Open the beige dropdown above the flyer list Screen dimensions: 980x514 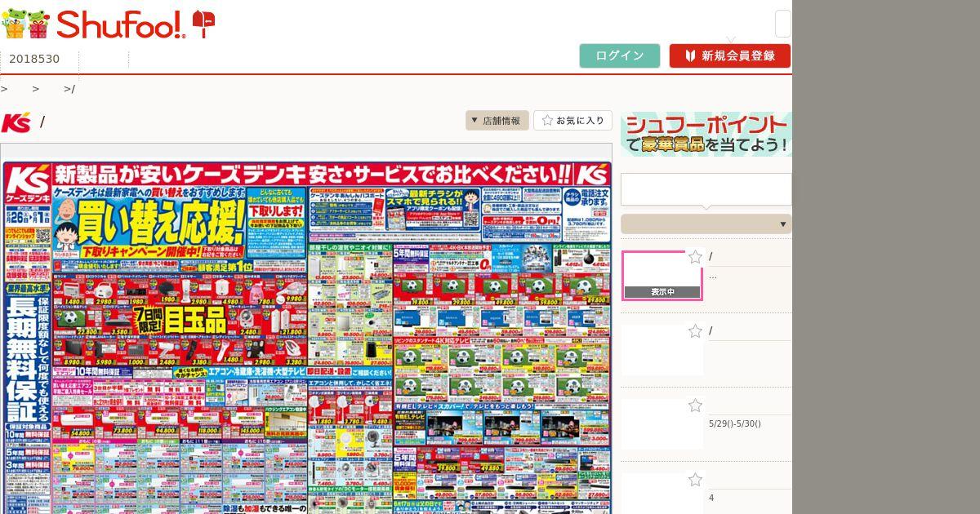point(706,224)
